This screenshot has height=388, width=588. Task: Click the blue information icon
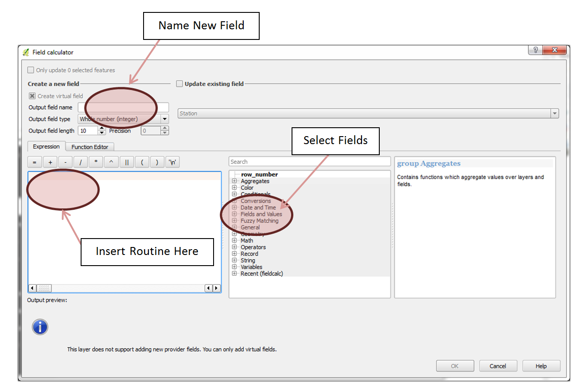click(40, 327)
